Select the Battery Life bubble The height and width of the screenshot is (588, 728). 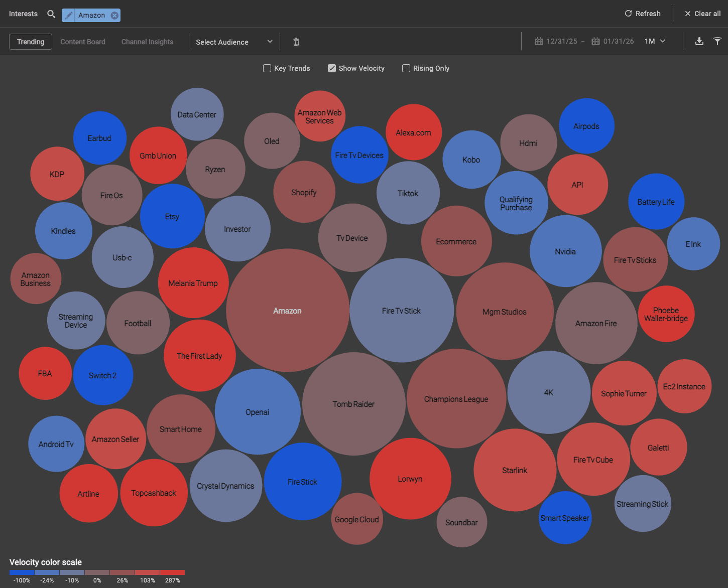[x=656, y=202]
